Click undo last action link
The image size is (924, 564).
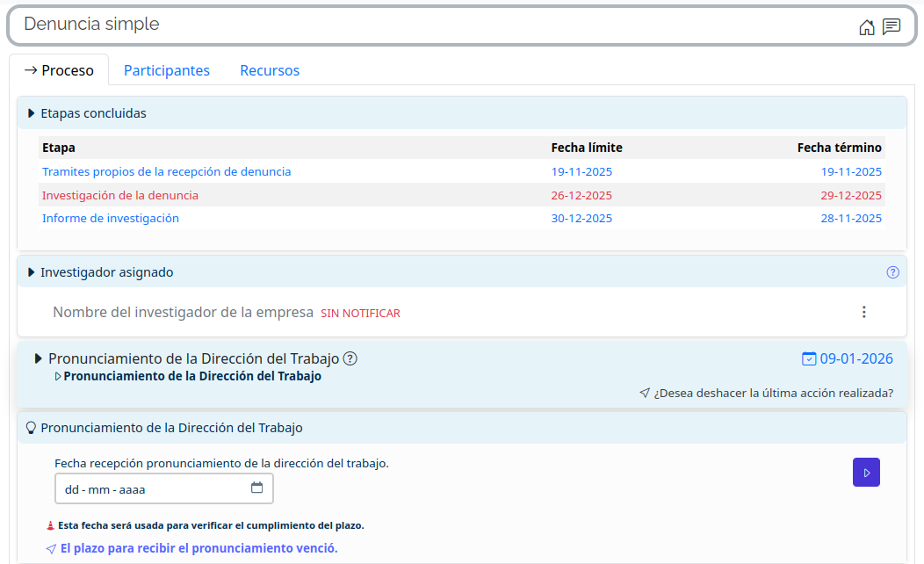coord(773,393)
